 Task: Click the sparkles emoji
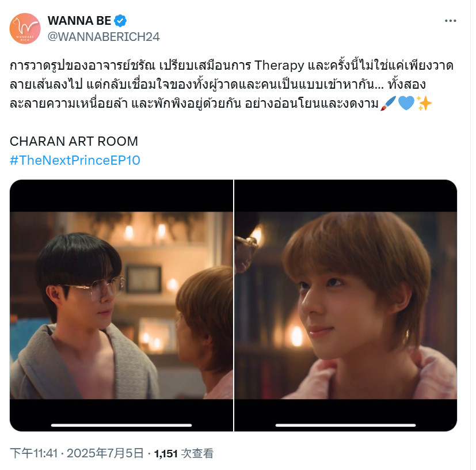click(x=424, y=103)
